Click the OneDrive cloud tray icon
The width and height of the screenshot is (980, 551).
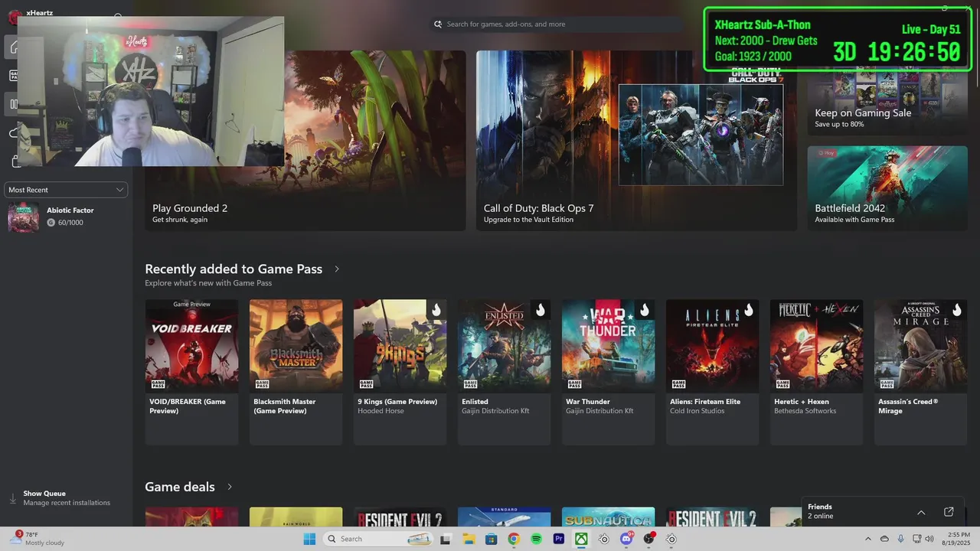point(884,539)
